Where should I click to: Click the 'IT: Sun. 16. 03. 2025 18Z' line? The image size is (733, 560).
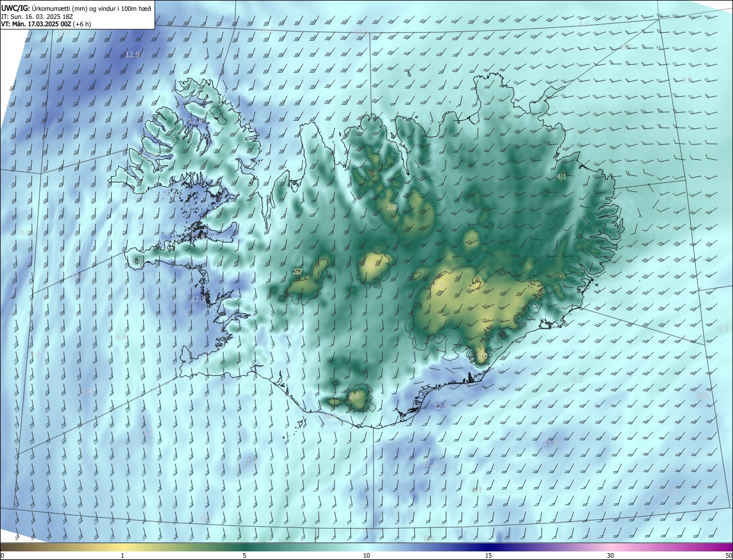(x=37, y=16)
